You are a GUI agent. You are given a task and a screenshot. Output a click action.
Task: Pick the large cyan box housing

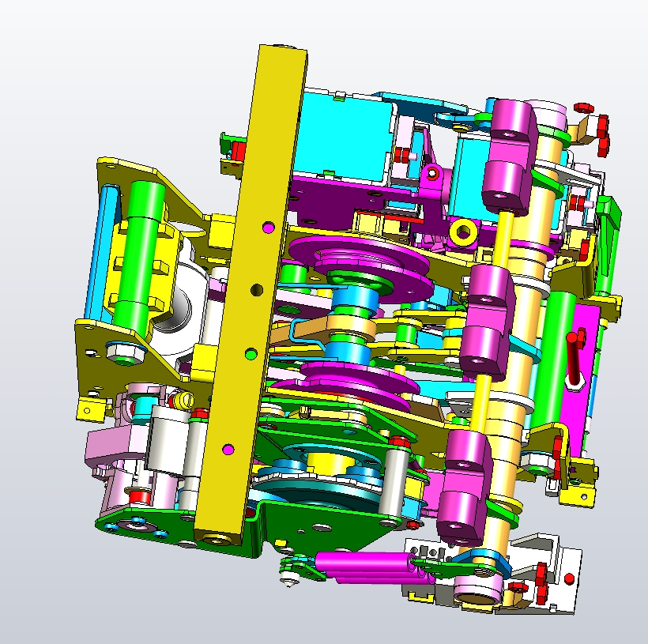click(x=344, y=137)
